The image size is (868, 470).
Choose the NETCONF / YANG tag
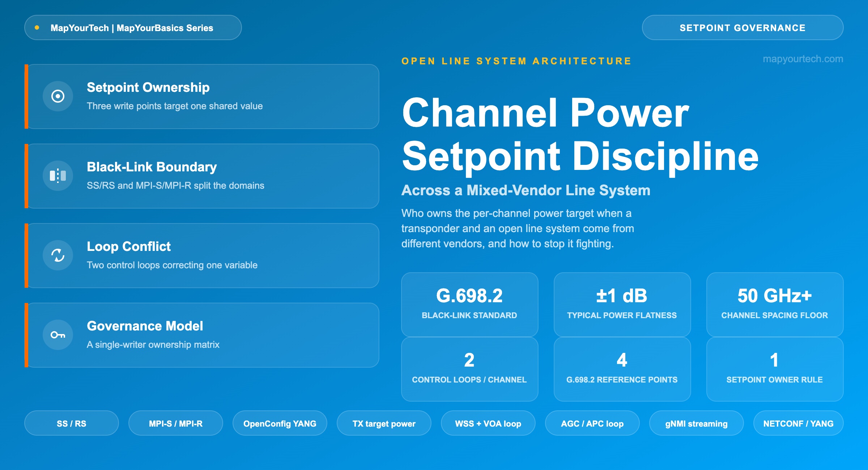click(x=799, y=423)
